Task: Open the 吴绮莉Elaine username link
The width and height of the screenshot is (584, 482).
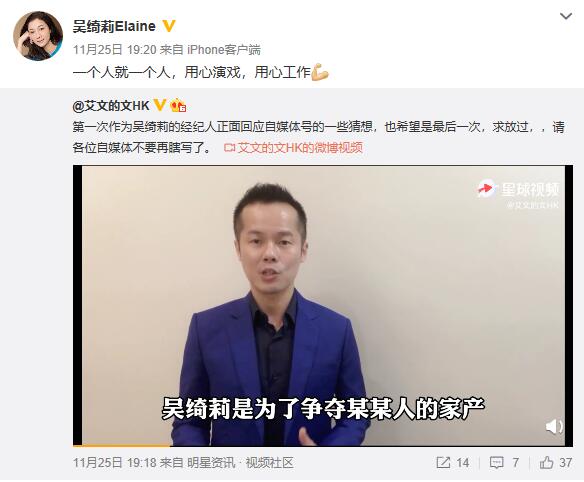Action: point(114,26)
